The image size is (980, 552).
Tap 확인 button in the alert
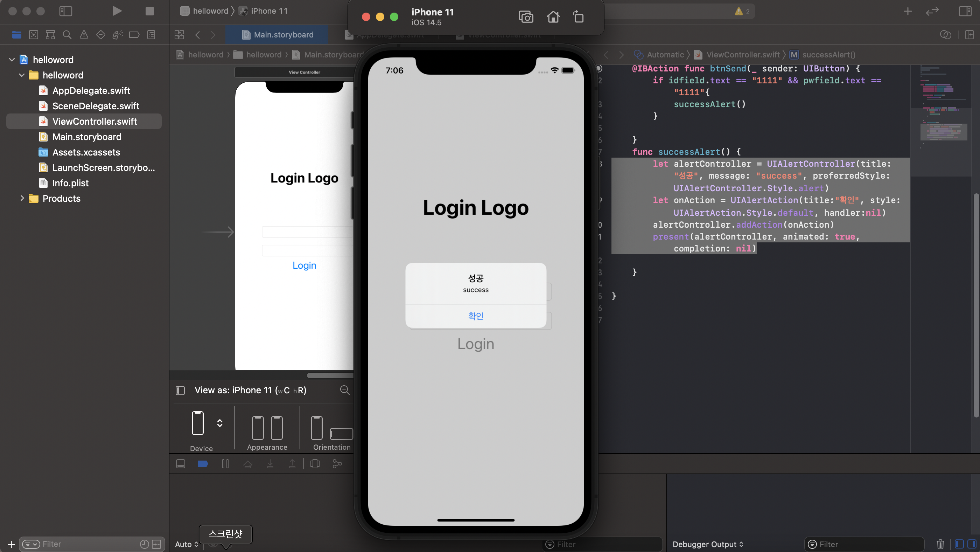(476, 316)
